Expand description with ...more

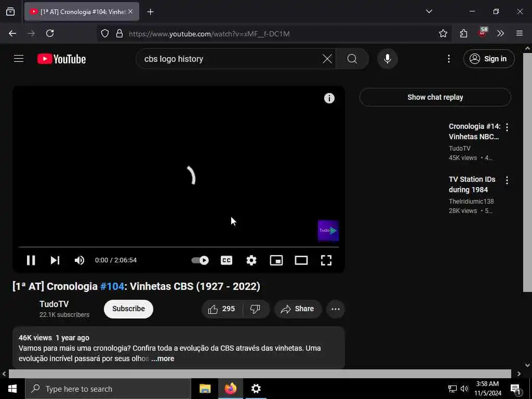click(163, 358)
